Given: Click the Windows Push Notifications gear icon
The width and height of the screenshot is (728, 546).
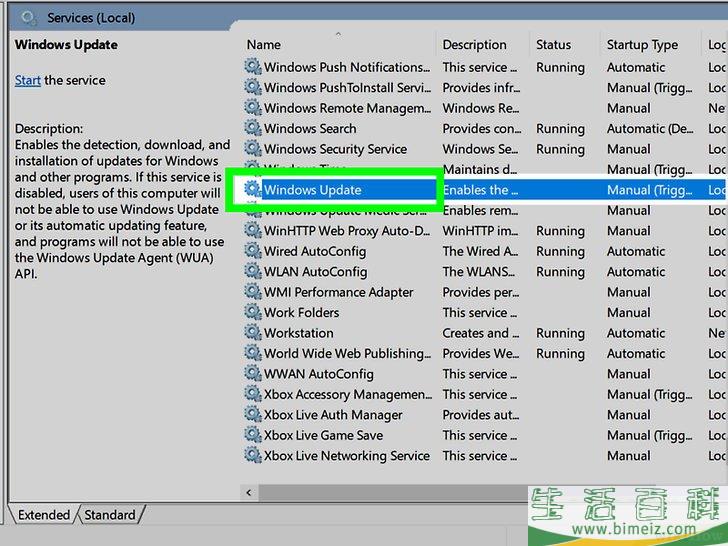Looking at the screenshot, I should [x=253, y=67].
